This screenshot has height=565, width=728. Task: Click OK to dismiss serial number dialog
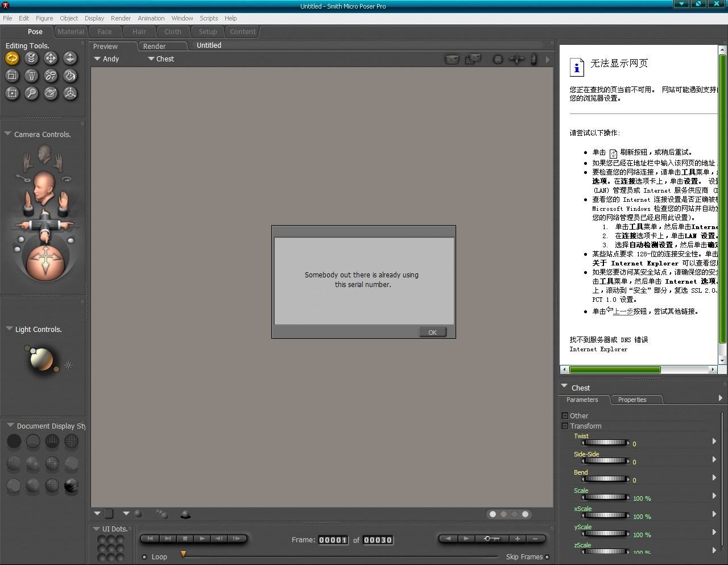pyautogui.click(x=432, y=333)
